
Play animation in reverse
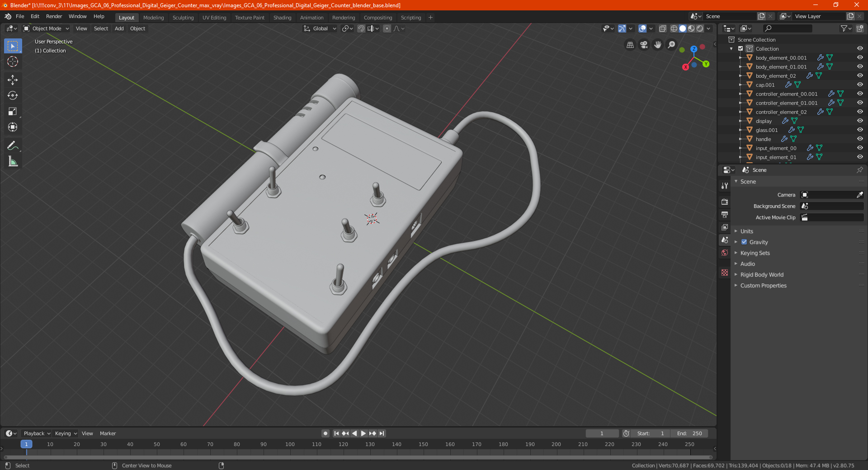pos(354,433)
